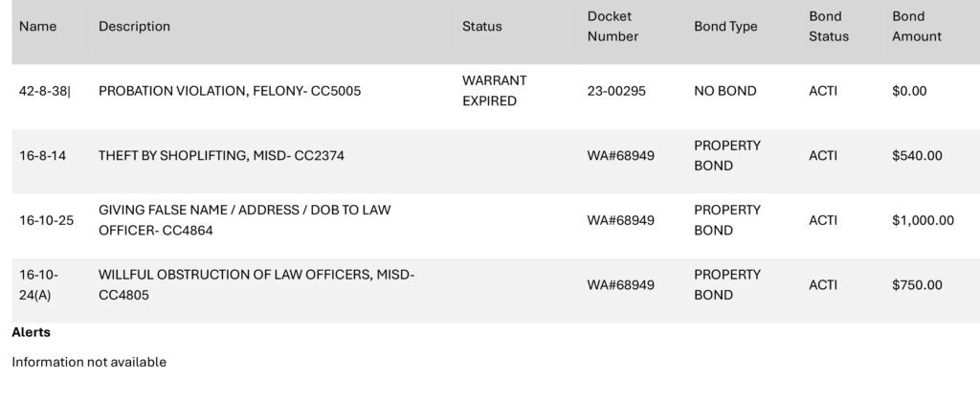The image size is (980, 403).
Task: Click the Status column header
Action: tap(482, 26)
